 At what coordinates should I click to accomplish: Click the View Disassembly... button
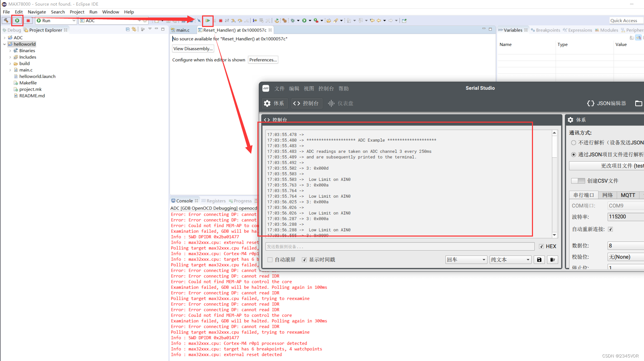tap(193, 49)
